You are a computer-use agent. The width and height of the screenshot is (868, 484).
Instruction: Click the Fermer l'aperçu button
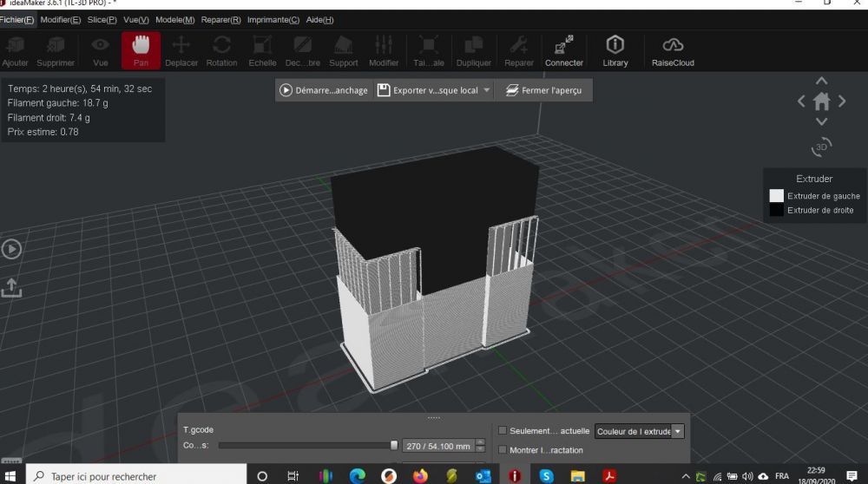[x=543, y=90]
